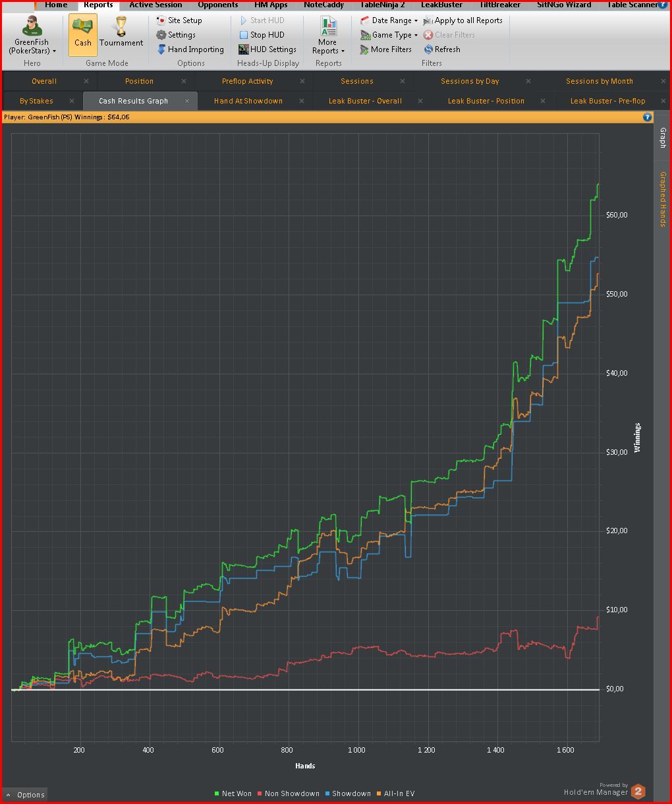This screenshot has width=672, height=804.
Task: Close the Position report tab
Action: click(184, 81)
